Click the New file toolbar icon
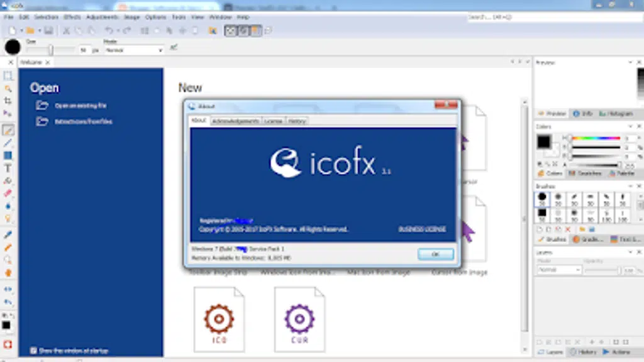The width and height of the screenshot is (644, 362). [13, 31]
